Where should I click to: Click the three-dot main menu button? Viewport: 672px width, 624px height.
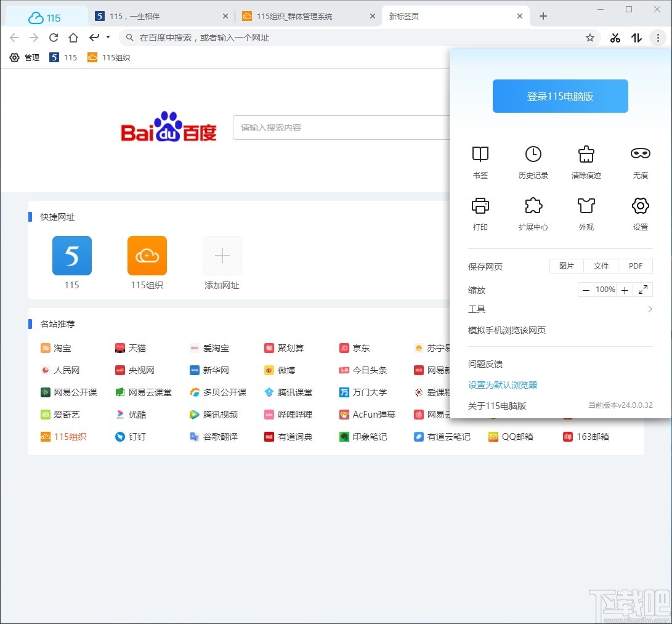[658, 38]
